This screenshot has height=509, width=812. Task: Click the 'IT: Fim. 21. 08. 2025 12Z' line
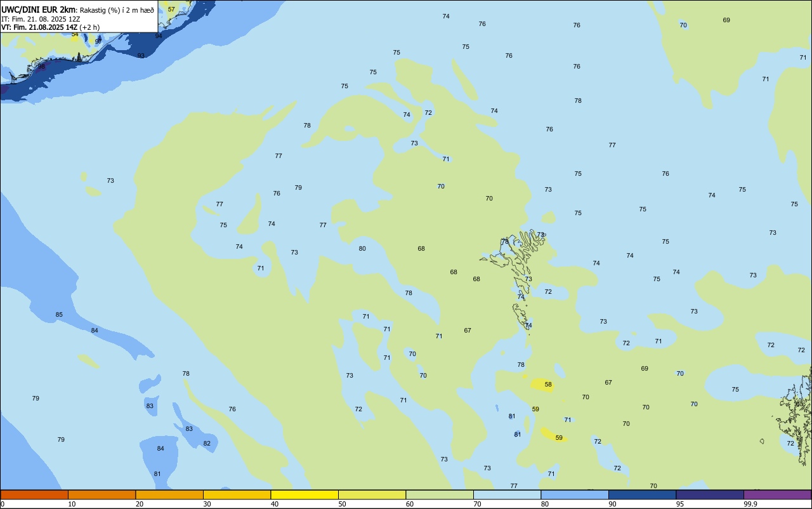coord(41,19)
